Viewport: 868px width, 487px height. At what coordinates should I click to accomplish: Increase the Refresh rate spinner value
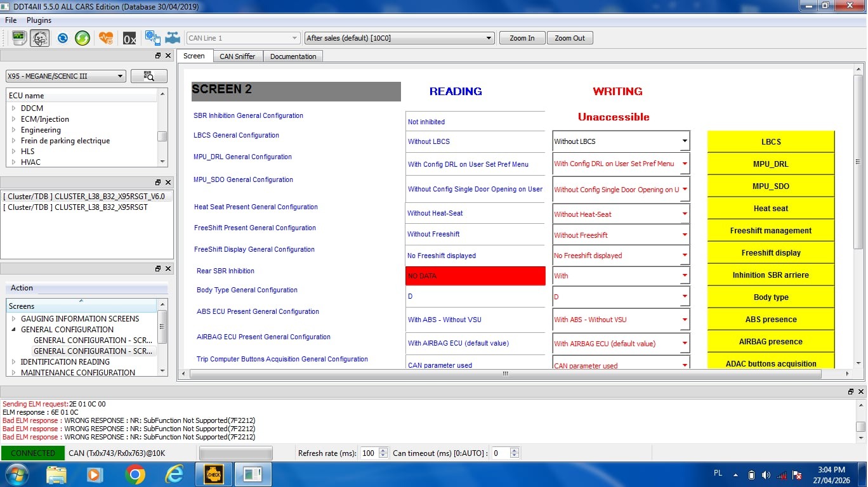pyautogui.click(x=383, y=450)
